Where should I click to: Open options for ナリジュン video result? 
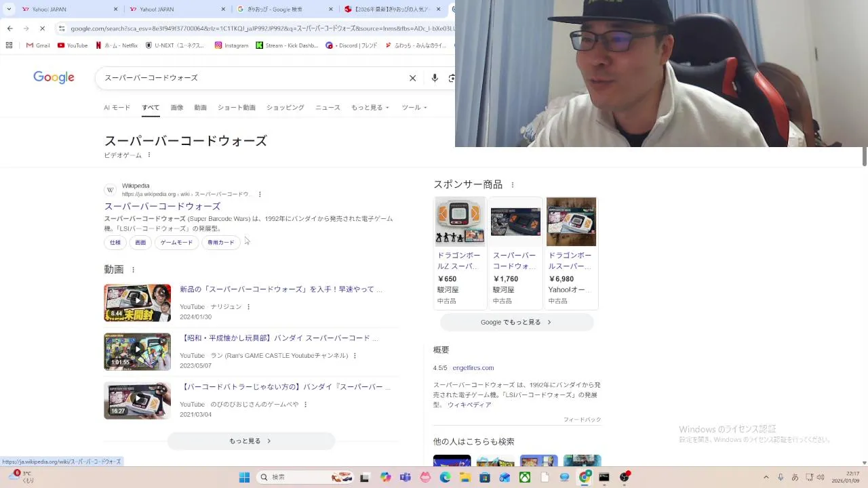(x=248, y=307)
